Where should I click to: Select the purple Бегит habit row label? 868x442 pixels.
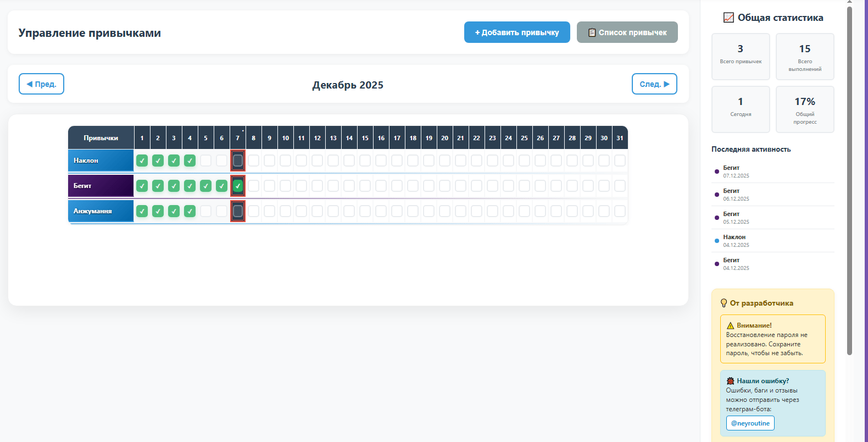pos(101,186)
